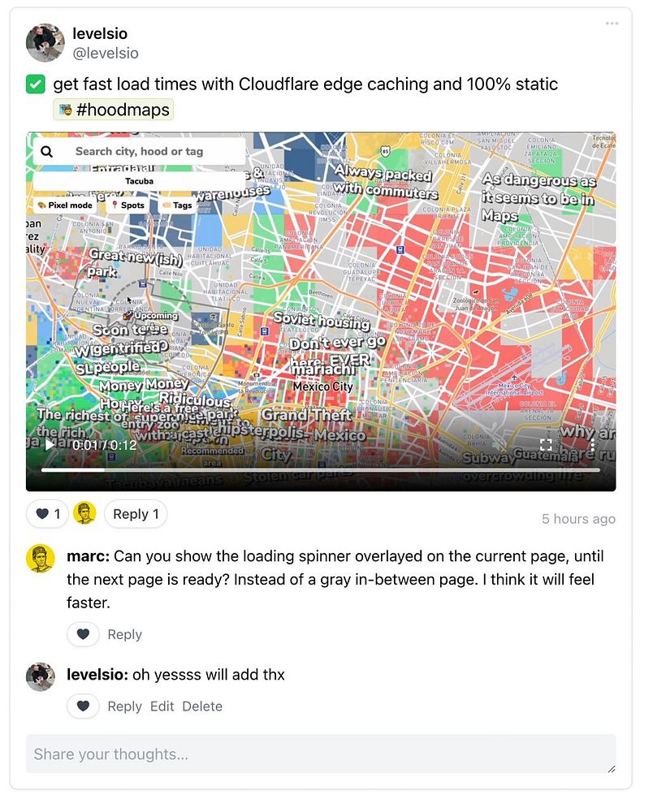
Task: Seek along the video progress bar
Action: pos(321,470)
